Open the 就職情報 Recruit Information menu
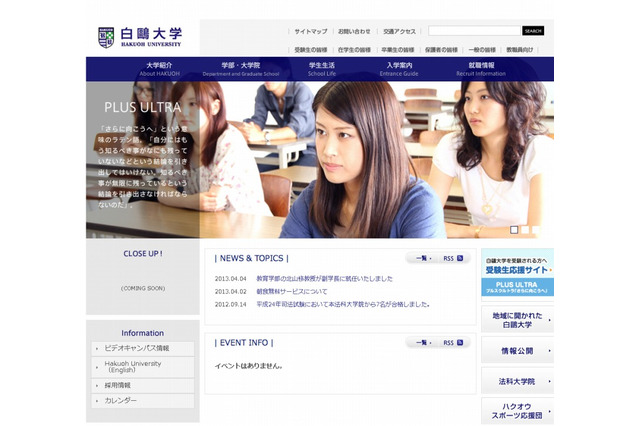The width and height of the screenshot is (640, 426). coord(481,69)
